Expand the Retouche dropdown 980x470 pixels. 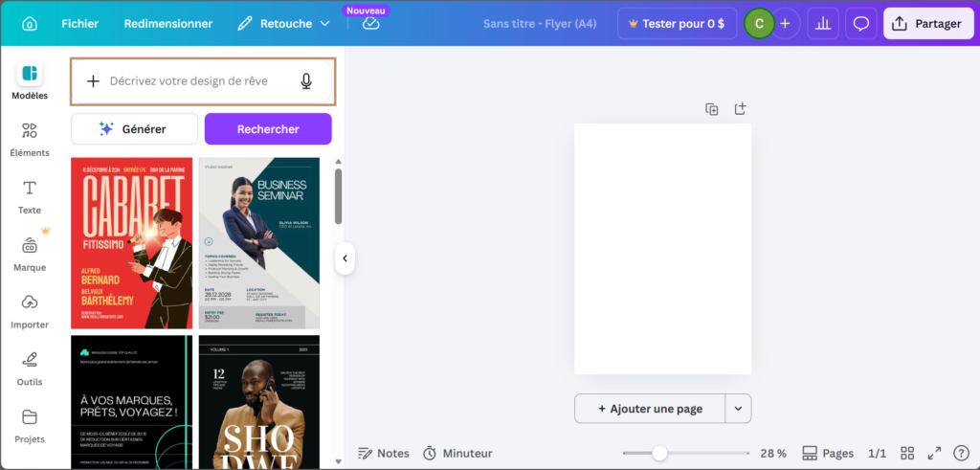(283, 24)
